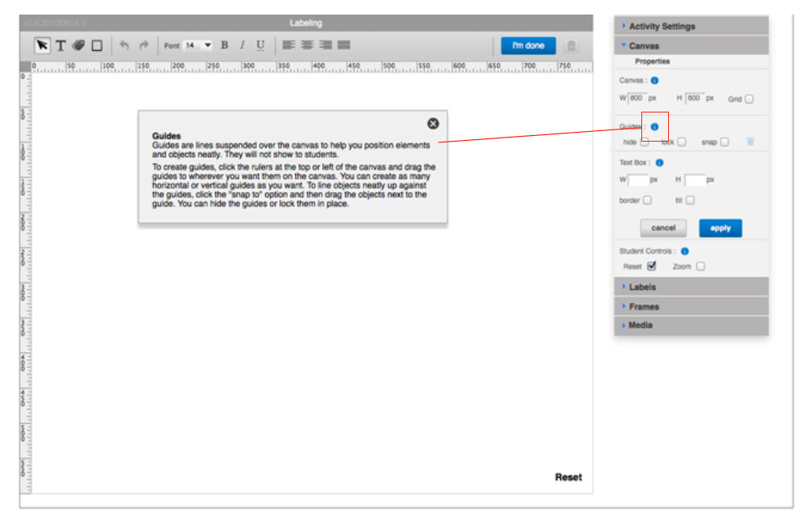Viewport: 812px width, 526px height.
Task: Close the Guides help popup
Action: 433,123
